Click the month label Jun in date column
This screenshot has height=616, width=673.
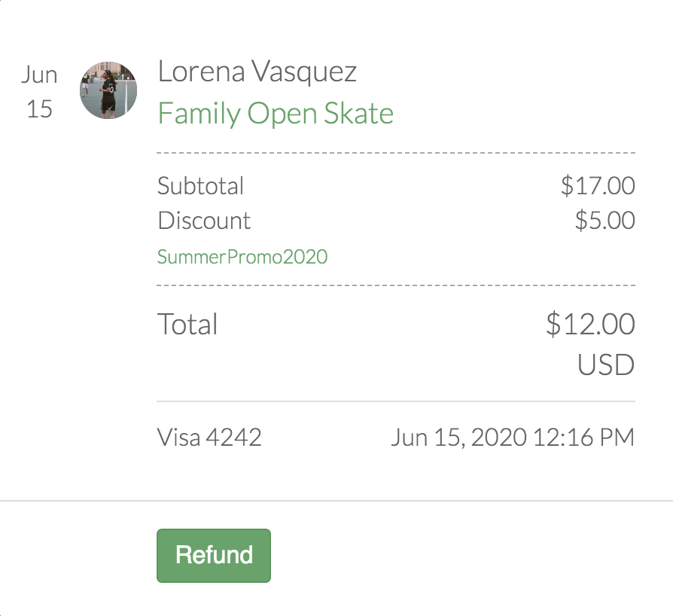point(39,75)
